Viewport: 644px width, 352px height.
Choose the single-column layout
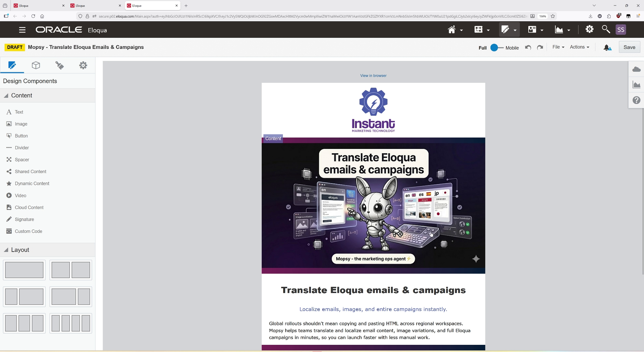pos(24,270)
